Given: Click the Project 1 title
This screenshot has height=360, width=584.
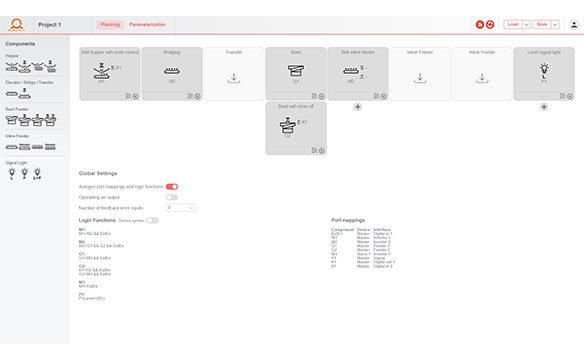Looking at the screenshot, I should (50, 25).
